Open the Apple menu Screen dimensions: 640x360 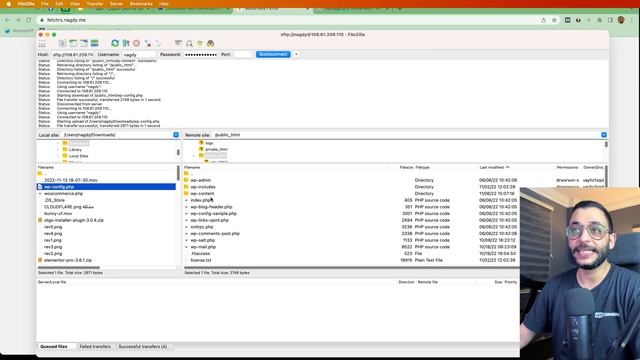pos(9,4)
